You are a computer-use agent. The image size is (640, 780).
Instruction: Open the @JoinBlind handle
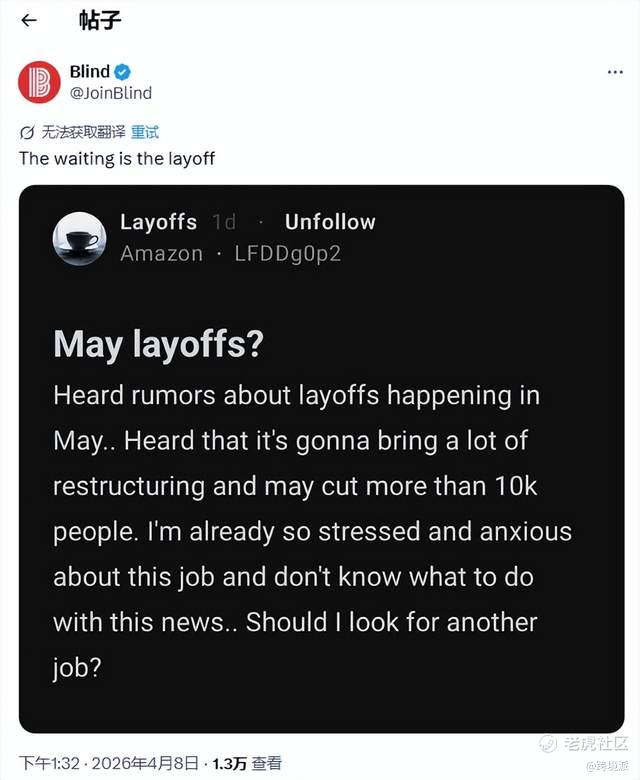click(110, 93)
